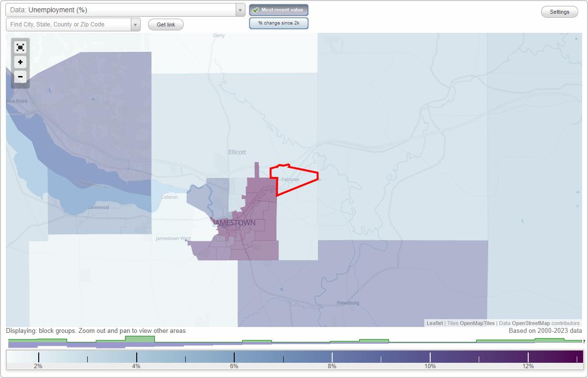588x378 pixels.
Task: Zoom out on the map
Action: pyautogui.click(x=20, y=77)
